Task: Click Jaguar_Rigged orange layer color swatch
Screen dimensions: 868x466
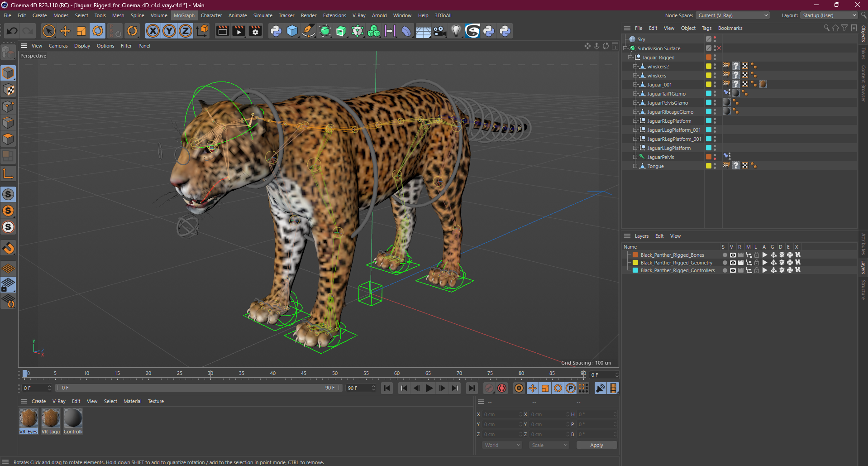Action: pyautogui.click(x=709, y=58)
